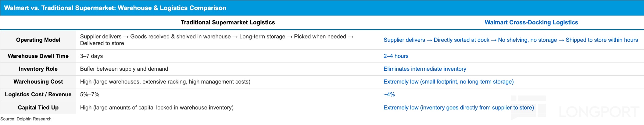Select the Walmart Cross-Docking Logistics column header
Screen dimensions: 644x125
(531, 23)
